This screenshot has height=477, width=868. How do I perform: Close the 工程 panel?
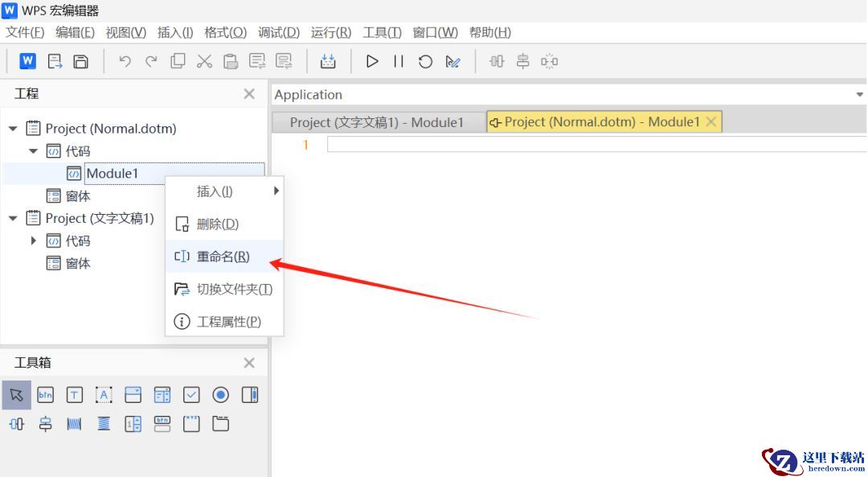coord(249,93)
